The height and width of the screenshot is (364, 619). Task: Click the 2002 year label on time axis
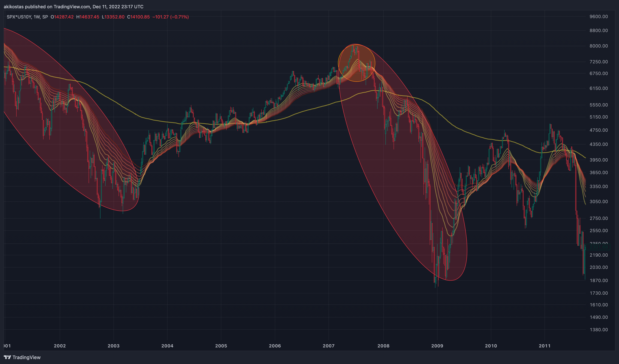click(x=60, y=346)
